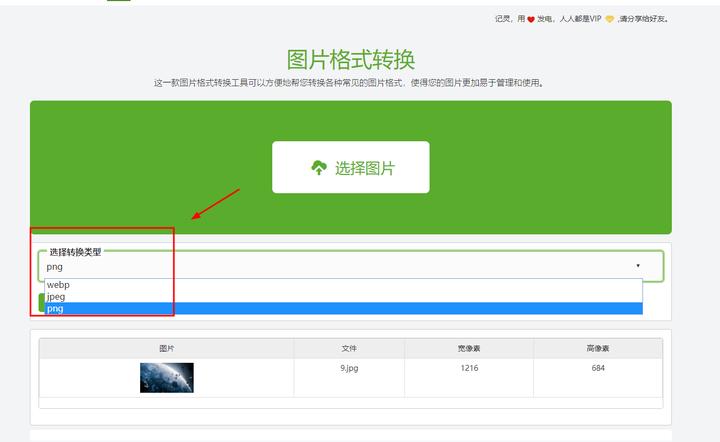The width and height of the screenshot is (720, 442).
Task: Click the red heart icon in the top notice
Action: (x=531, y=19)
